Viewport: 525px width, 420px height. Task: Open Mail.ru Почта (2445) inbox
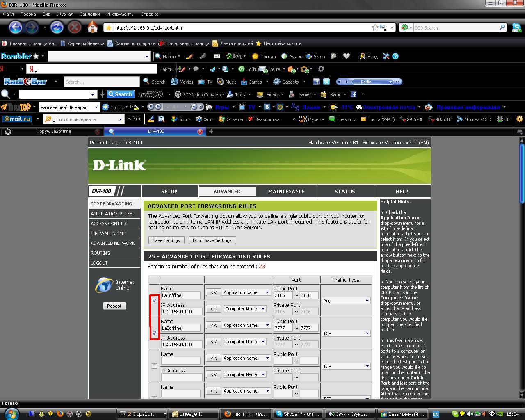(377, 119)
